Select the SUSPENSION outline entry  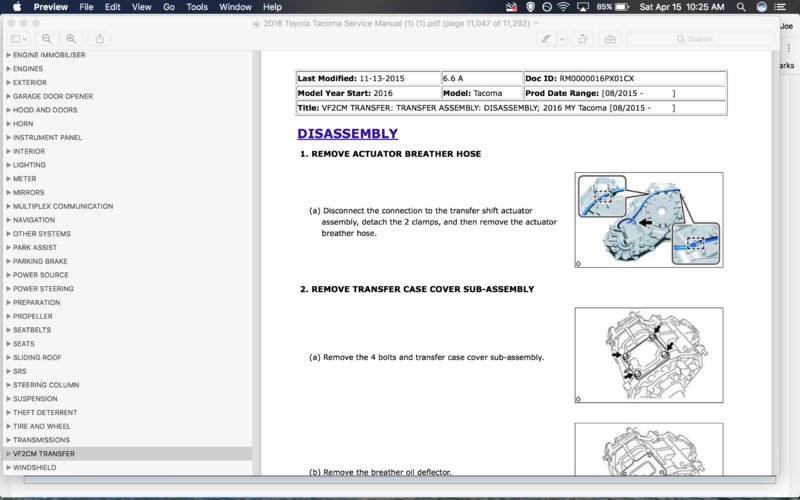(35, 399)
